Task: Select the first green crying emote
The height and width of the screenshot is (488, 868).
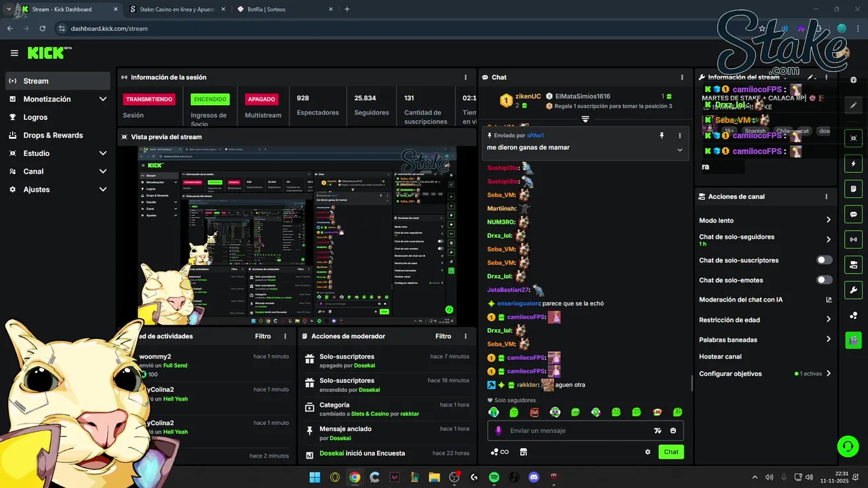Action: (494, 412)
